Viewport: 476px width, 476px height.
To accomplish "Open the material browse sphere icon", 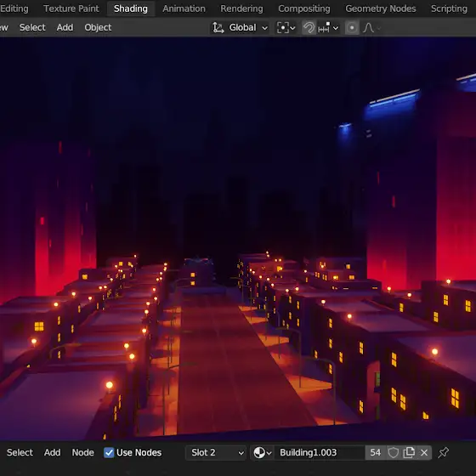I will (262, 452).
